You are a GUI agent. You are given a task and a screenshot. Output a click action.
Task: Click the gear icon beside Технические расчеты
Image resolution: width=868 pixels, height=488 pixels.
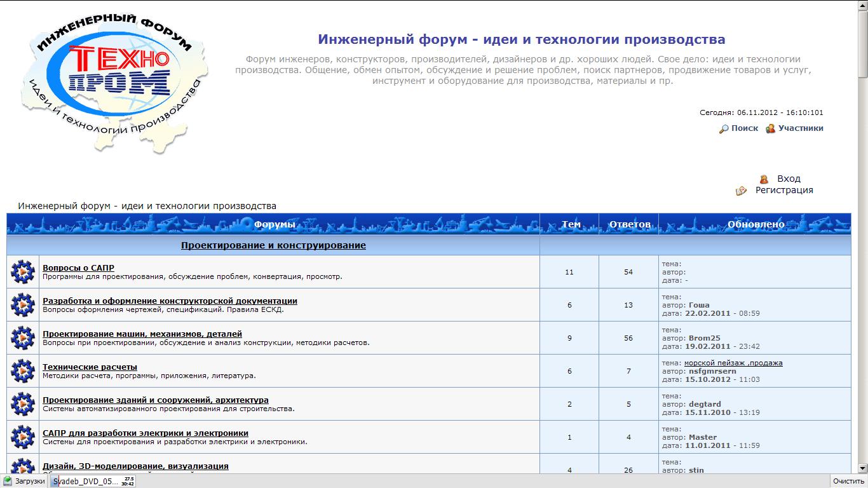[23, 371]
